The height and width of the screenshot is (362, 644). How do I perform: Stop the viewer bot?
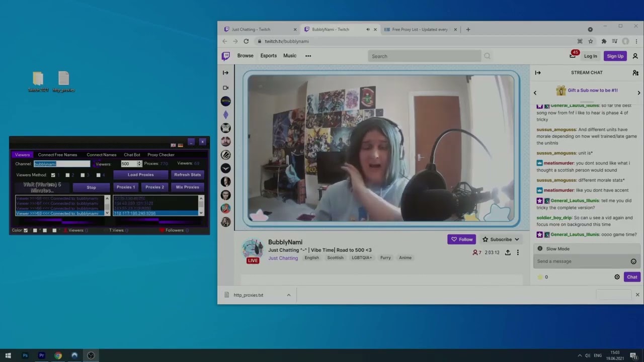(91, 188)
